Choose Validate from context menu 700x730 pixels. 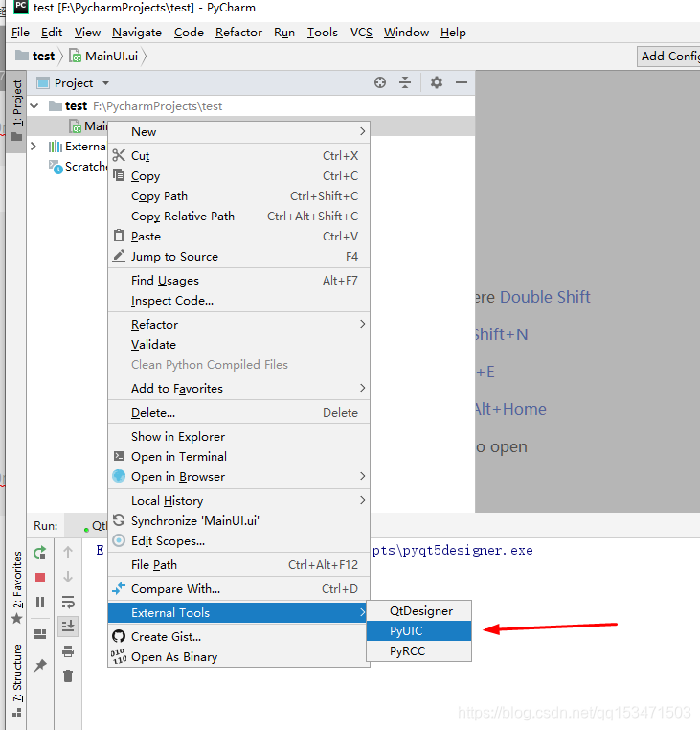coord(238,345)
